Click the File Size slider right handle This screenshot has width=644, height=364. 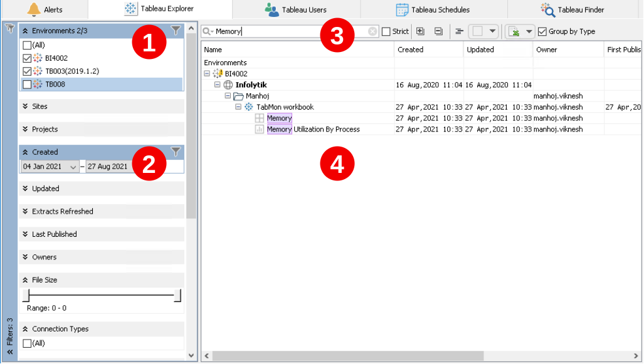click(177, 295)
